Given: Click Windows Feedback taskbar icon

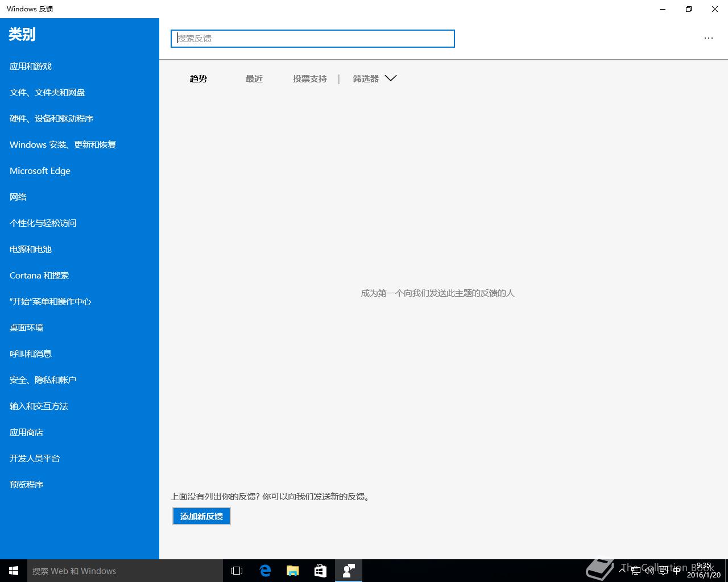Looking at the screenshot, I should click(349, 571).
